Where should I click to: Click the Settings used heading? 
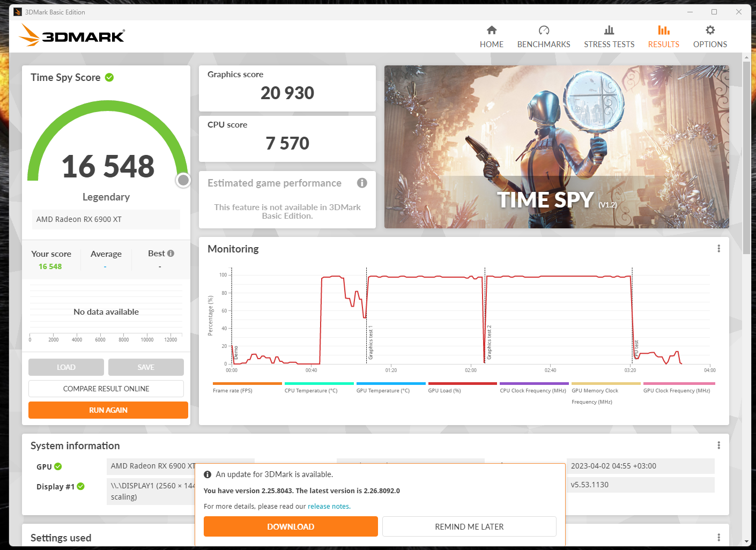tap(61, 538)
